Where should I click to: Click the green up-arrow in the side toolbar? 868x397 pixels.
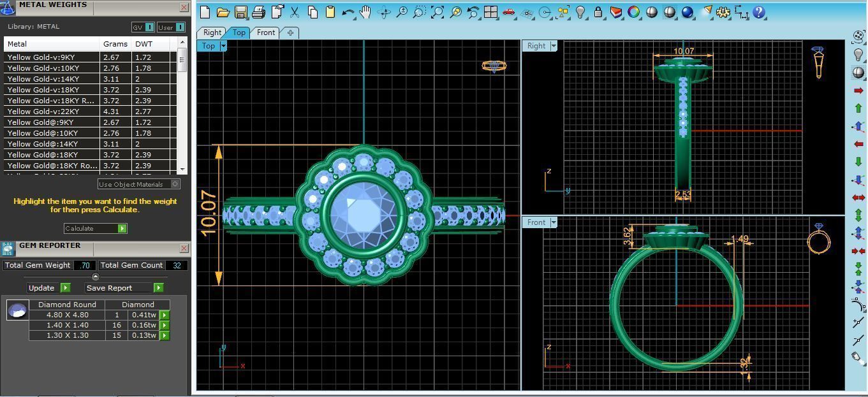858,109
